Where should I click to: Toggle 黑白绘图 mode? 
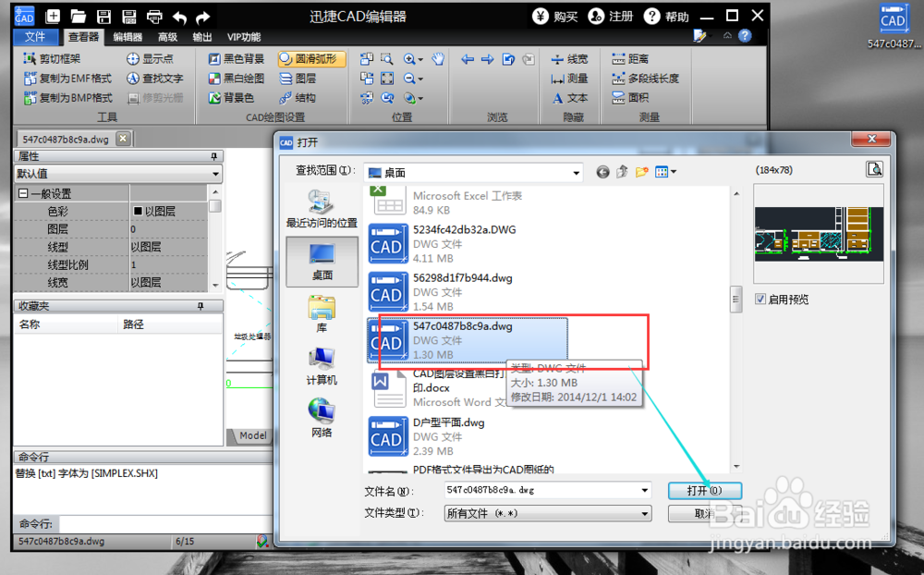coord(237,78)
